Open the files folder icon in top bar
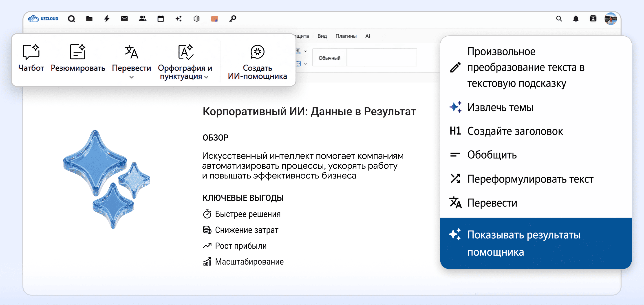 coord(89,19)
